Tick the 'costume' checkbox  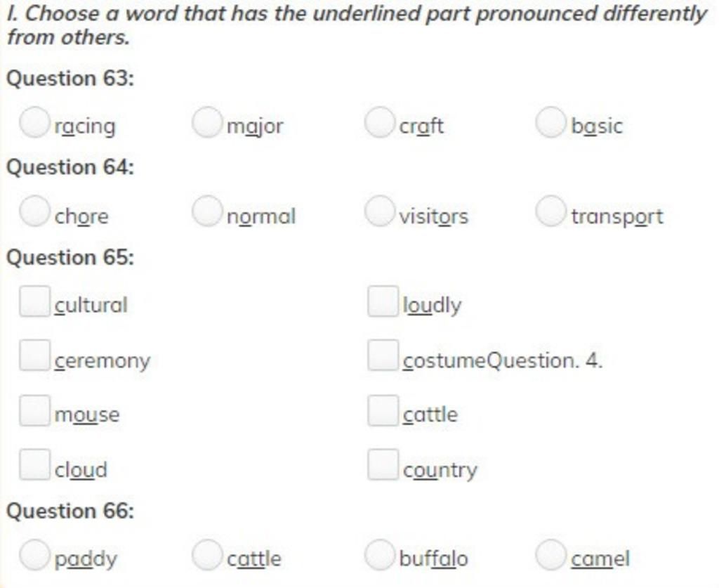click(383, 355)
